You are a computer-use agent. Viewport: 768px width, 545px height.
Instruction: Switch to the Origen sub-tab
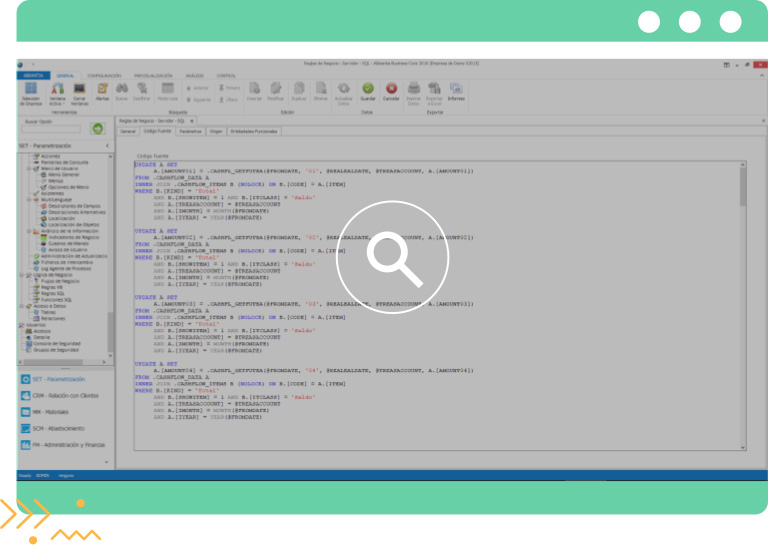click(216, 131)
